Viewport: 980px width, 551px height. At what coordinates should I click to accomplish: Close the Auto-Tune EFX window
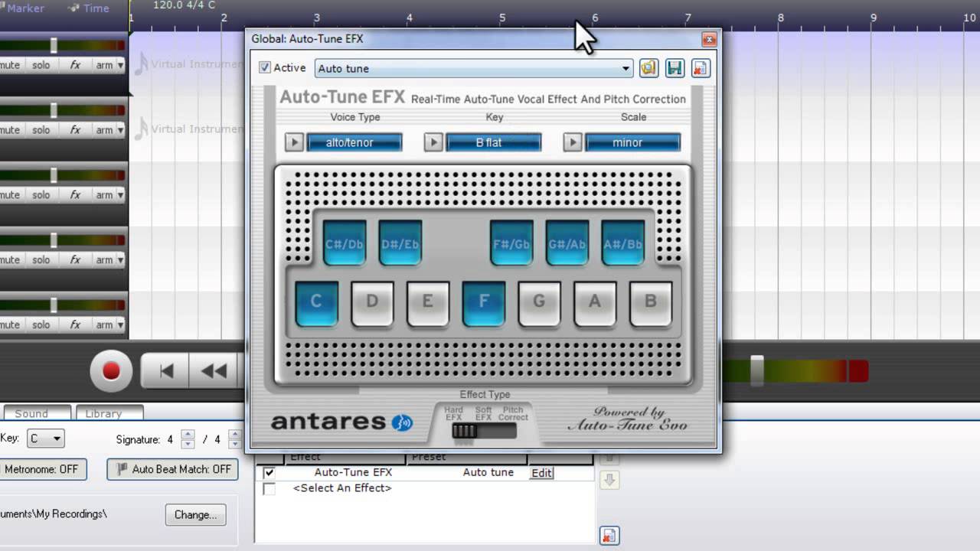709,39
